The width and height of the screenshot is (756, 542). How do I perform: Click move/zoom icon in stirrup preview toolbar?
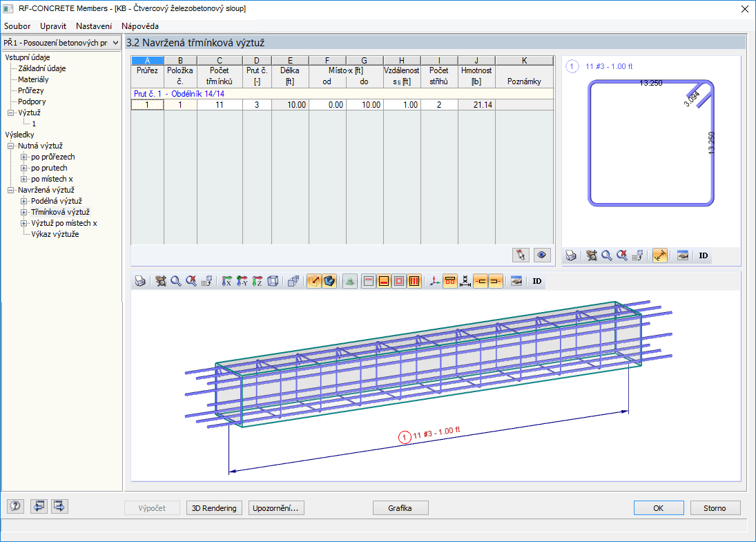592,255
